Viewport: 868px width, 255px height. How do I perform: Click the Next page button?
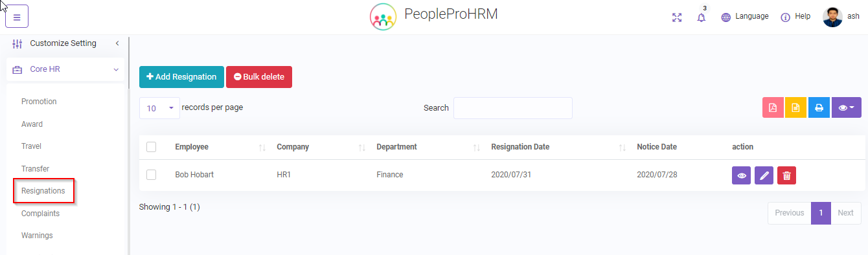(x=846, y=213)
